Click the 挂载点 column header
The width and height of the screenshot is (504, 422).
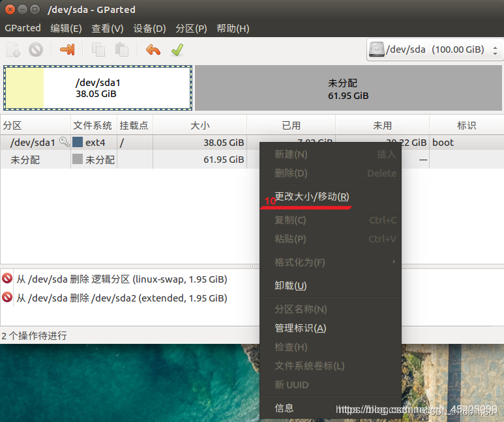tap(135, 125)
